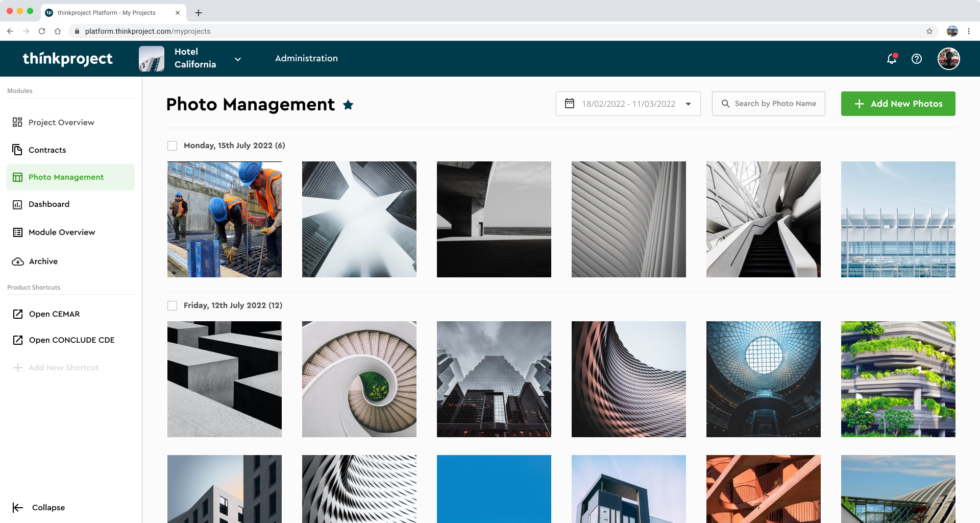Screen dimensions: 980x523
Task: Click the Photo Management sidebar icon
Action: pos(17,177)
